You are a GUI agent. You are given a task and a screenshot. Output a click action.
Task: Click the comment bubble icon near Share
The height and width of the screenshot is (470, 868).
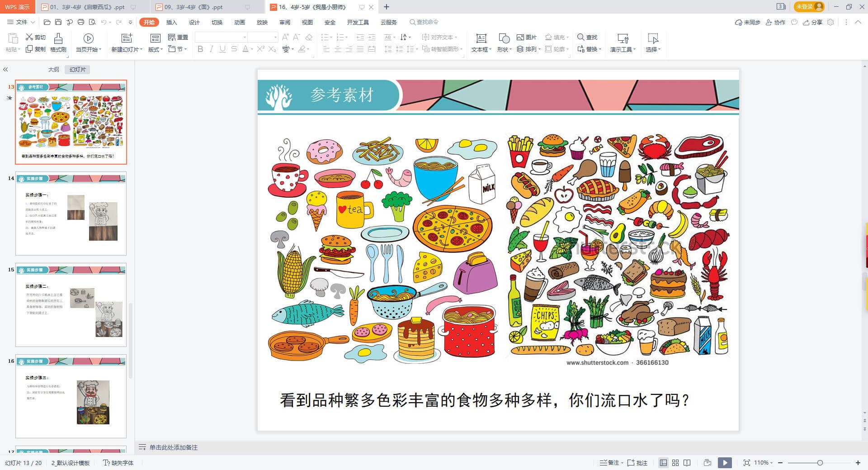click(x=794, y=22)
